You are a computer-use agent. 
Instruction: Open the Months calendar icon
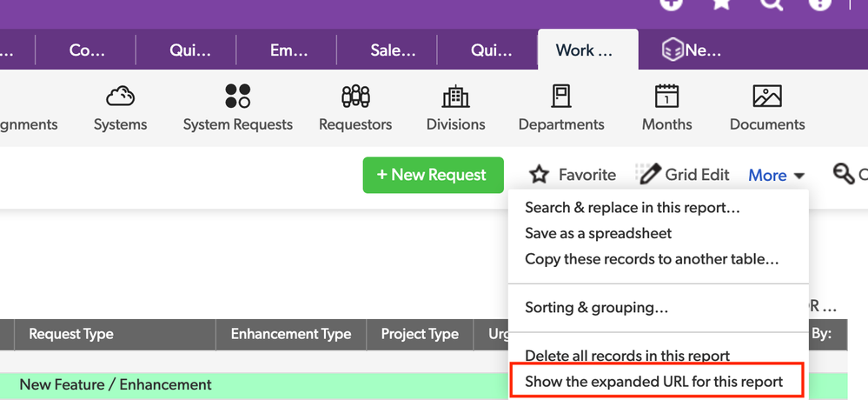pyautogui.click(x=666, y=96)
